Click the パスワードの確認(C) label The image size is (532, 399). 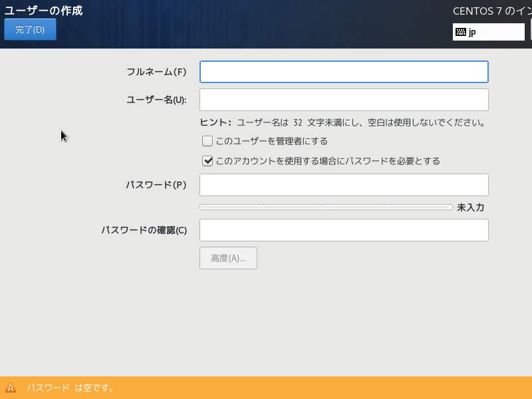144,230
